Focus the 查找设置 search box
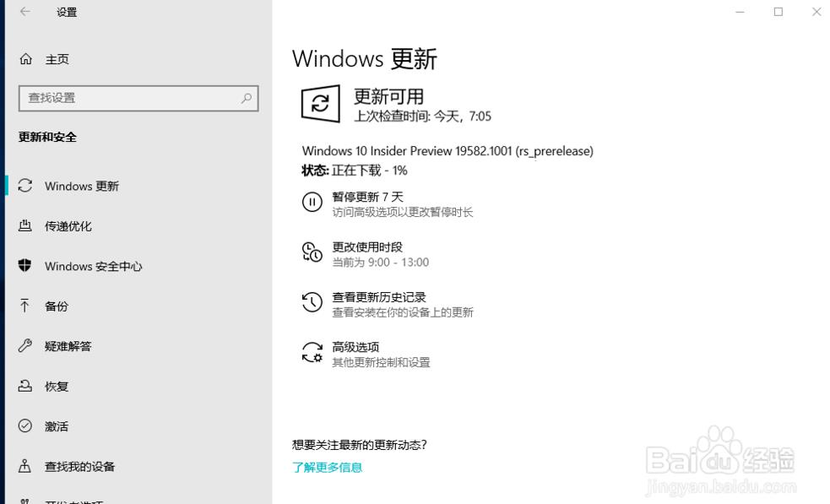This screenshot has height=504, width=830. pos(138,99)
